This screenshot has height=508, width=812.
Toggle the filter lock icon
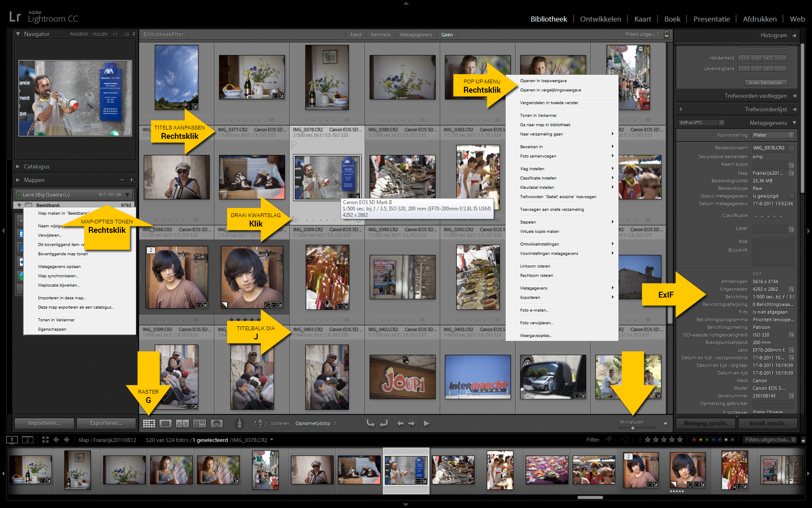pyautogui.click(x=667, y=34)
